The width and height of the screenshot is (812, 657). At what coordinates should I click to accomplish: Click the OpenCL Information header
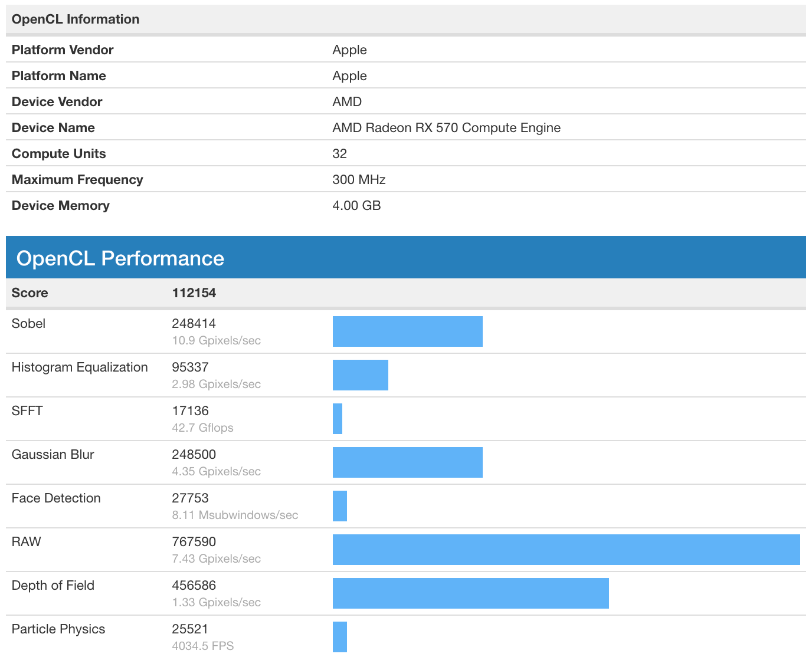tap(76, 19)
